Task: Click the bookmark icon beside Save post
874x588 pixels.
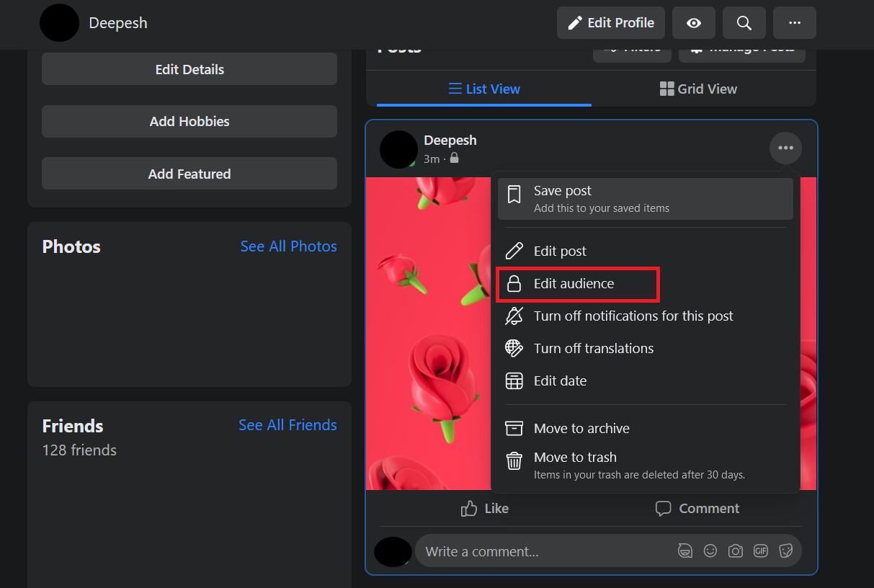Action: 514,195
